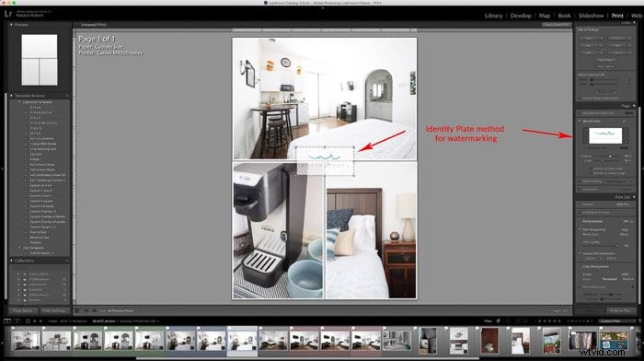Click the Page Setup button
Viewport: 644px width, 361px height.
23,311
